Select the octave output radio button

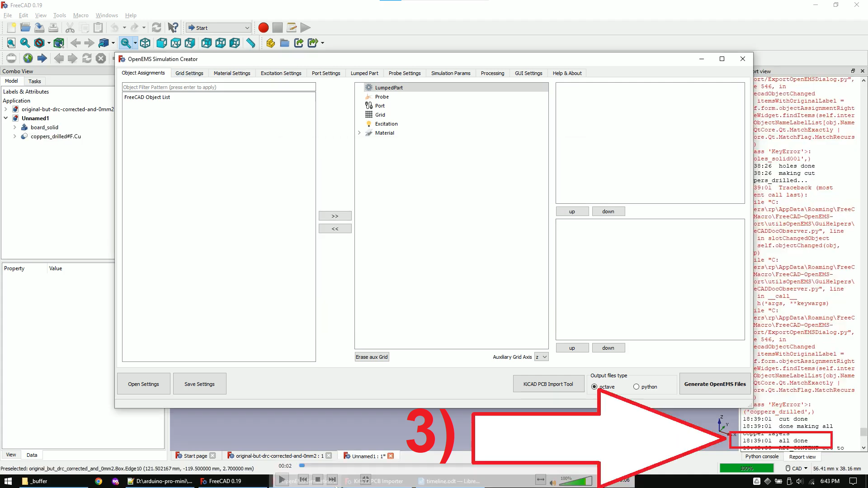click(x=594, y=387)
